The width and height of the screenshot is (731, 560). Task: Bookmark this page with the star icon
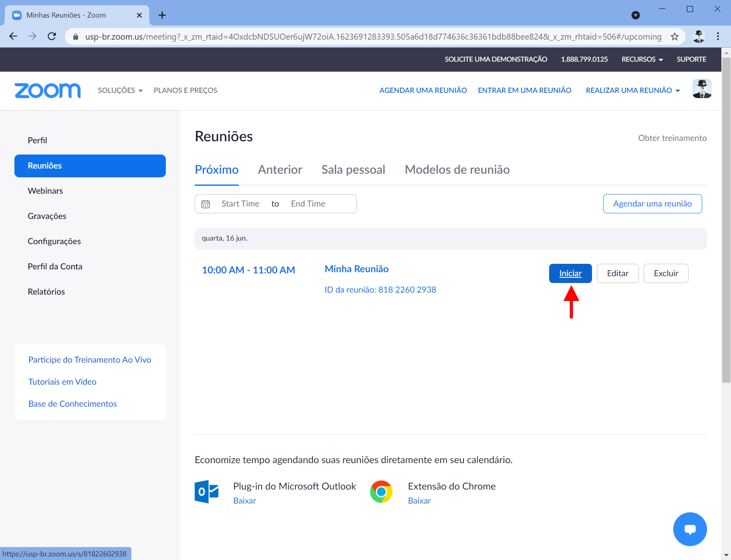coord(675,37)
